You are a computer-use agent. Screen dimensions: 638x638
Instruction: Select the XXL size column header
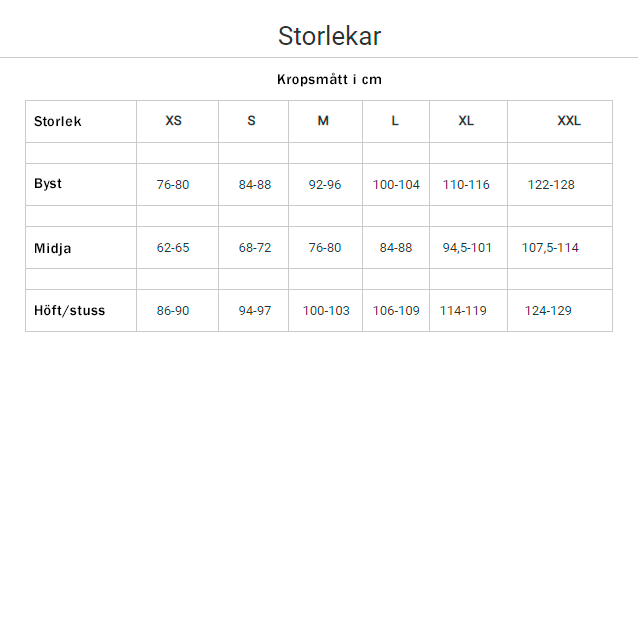click(x=569, y=121)
